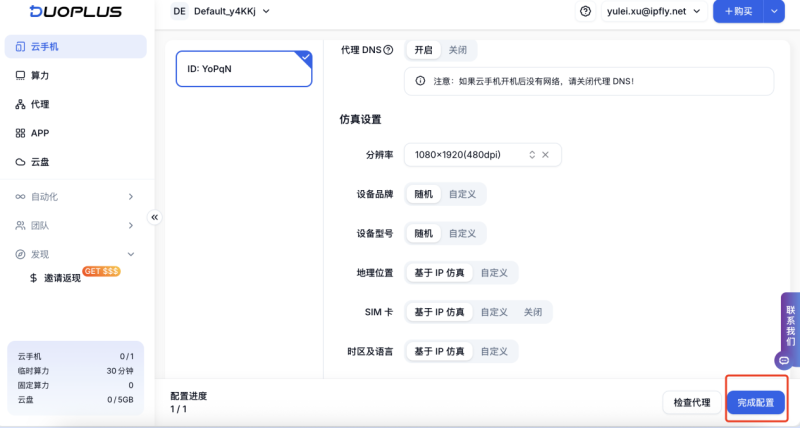Select the ID: YoPqN device card
This screenshot has width=800, height=428.
click(244, 69)
